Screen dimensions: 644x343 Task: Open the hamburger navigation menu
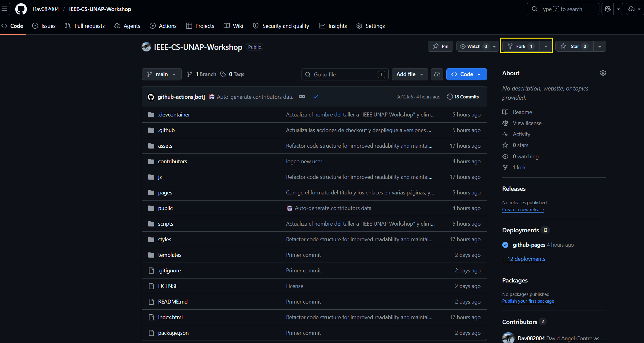point(4,9)
